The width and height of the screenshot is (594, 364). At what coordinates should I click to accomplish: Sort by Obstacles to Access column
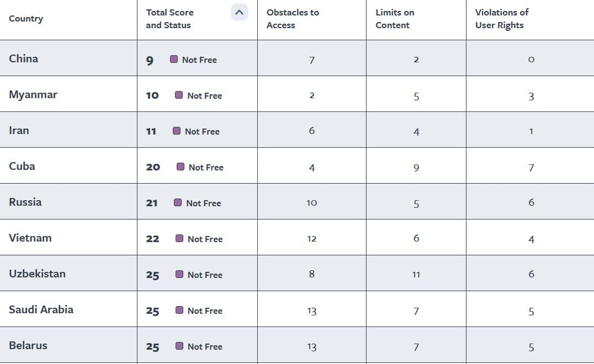pos(293,19)
